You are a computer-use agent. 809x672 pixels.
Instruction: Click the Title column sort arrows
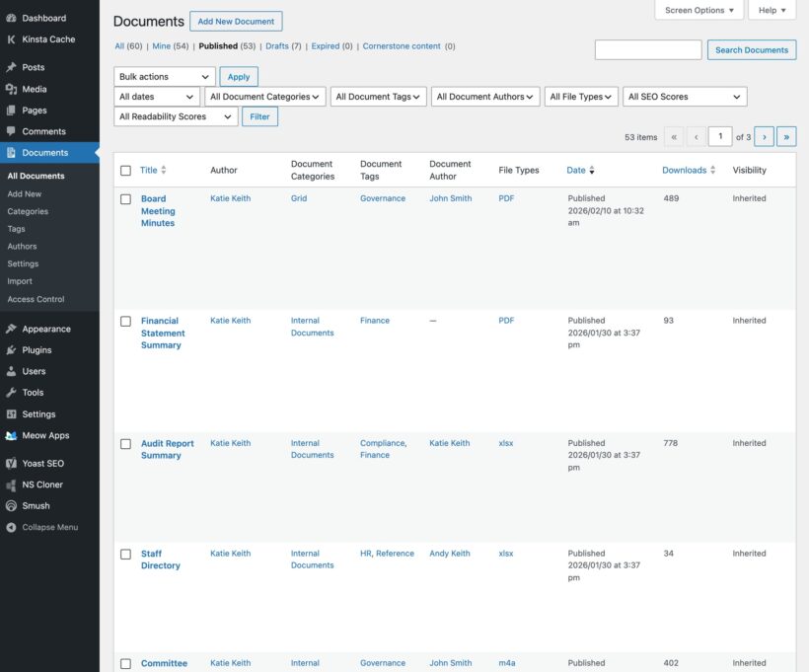[x=163, y=170]
